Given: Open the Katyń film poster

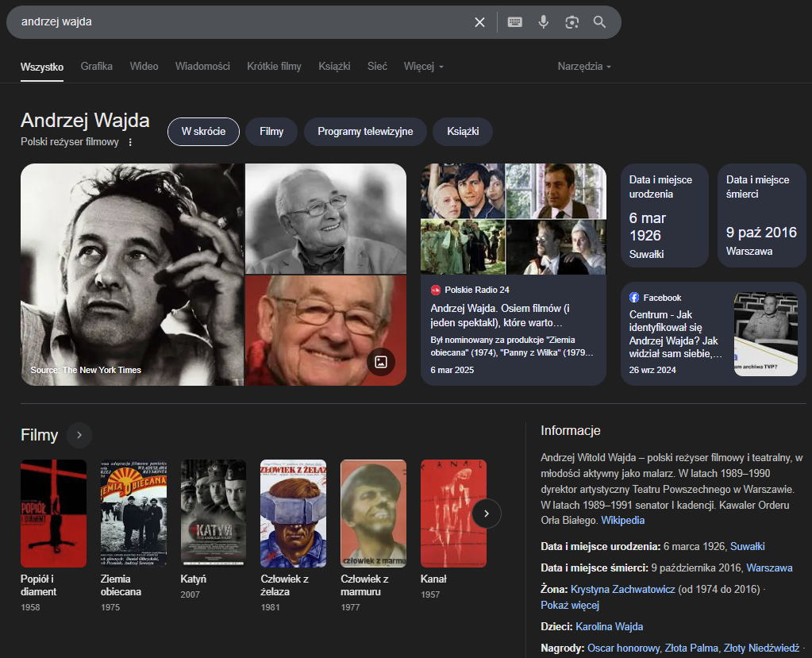Looking at the screenshot, I should pyautogui.click(x=214, y=514).
